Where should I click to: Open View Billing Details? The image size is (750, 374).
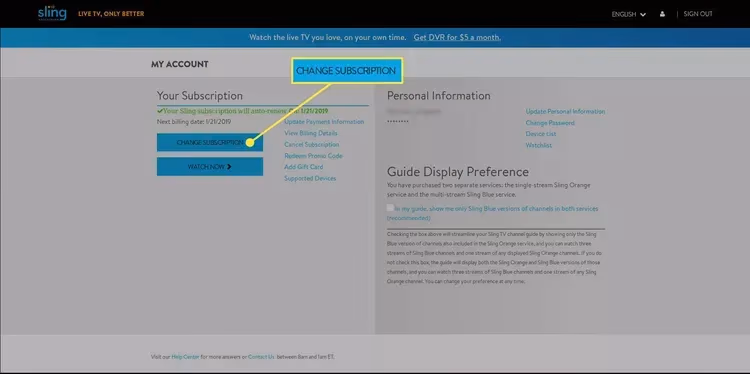pos(310,133)
